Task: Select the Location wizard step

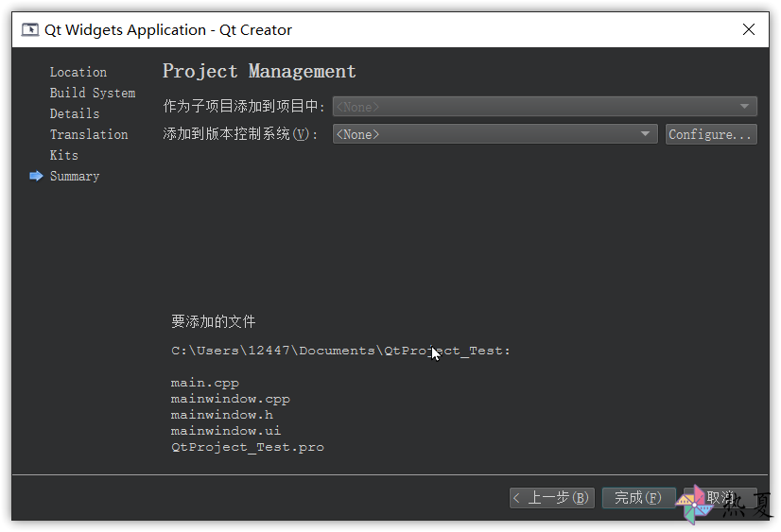Action: point(78,72)
